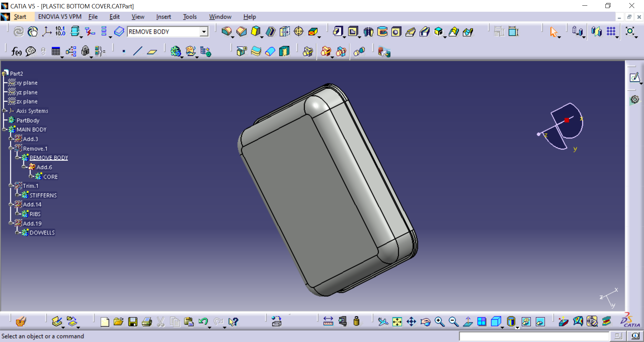Open the Sketcher from right toolbar
644x342 pixels.
coord(634,77)
